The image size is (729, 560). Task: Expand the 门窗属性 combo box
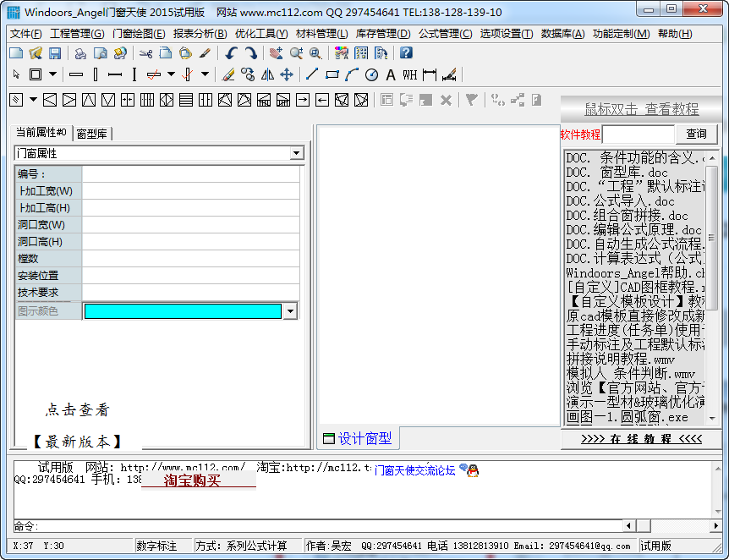pos(296,153)
